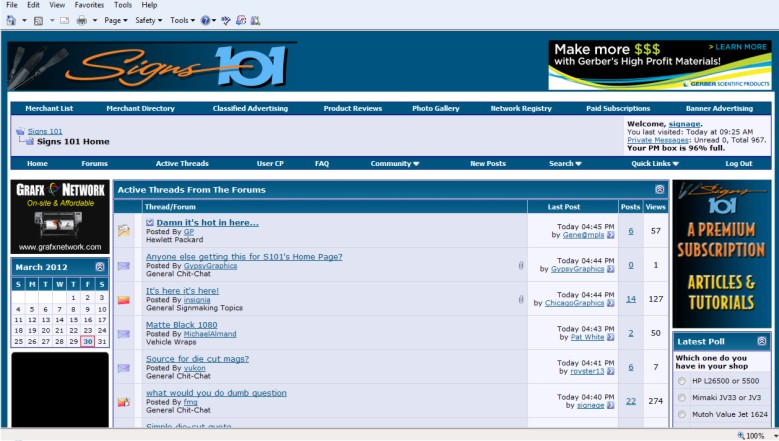Click the spell-check abc toolbar icon
Viewport: 779px width, 441px height.
point(226,20)
